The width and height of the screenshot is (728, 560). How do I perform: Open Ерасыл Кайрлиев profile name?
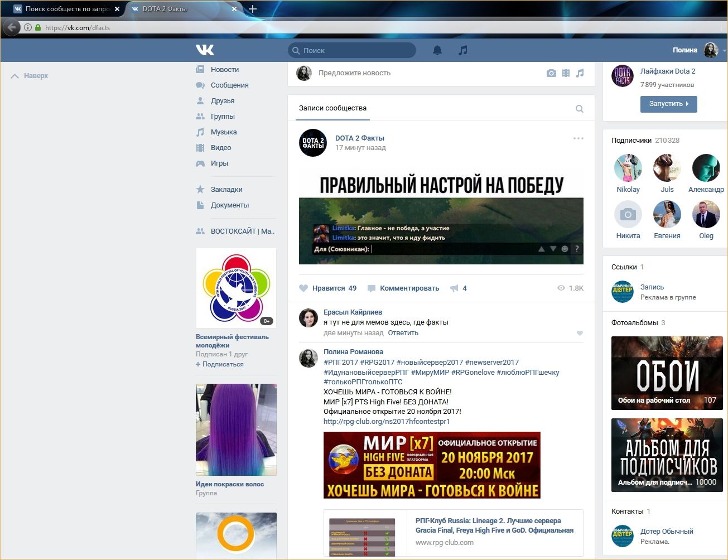pos(353,312)
